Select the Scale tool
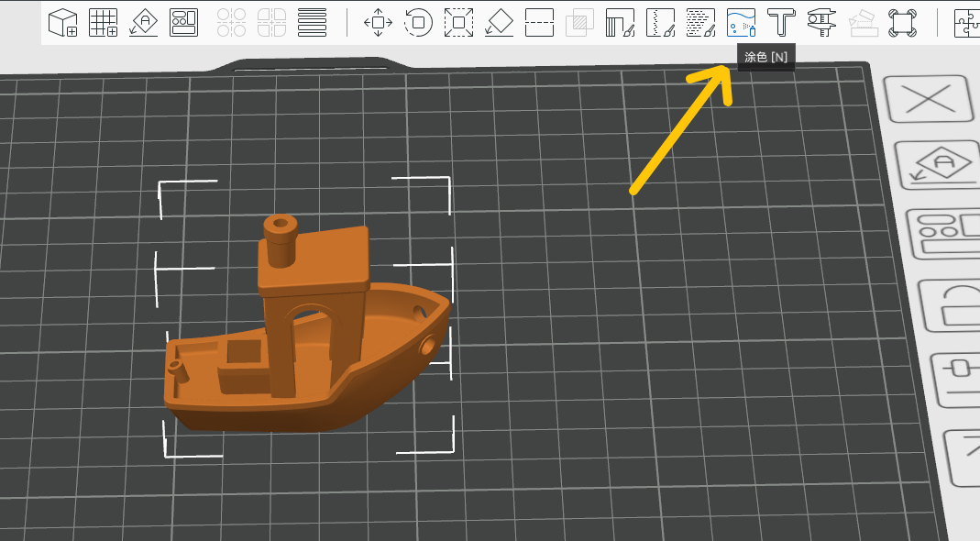 coord(458,23)
